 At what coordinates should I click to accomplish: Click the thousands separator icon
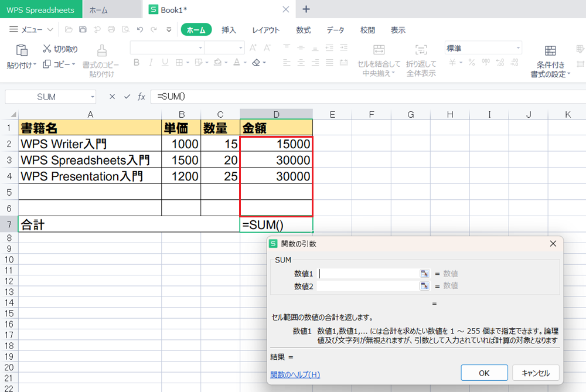click(x=486, y=63)
